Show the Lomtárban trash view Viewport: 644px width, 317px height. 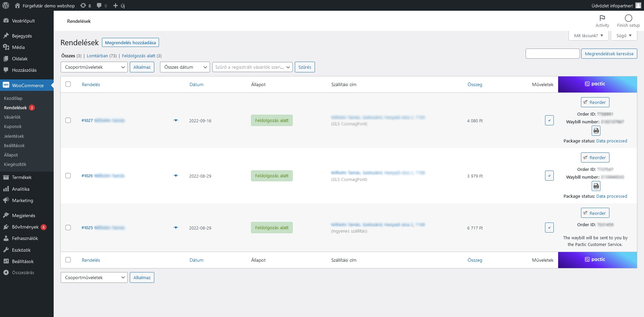click(x=97, y=56)
